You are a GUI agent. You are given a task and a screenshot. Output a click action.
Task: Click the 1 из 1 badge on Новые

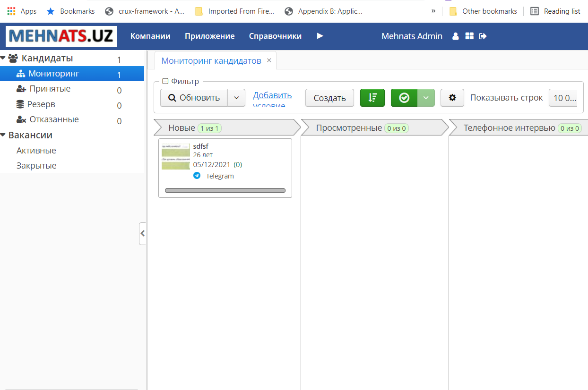tap(209, 128)
